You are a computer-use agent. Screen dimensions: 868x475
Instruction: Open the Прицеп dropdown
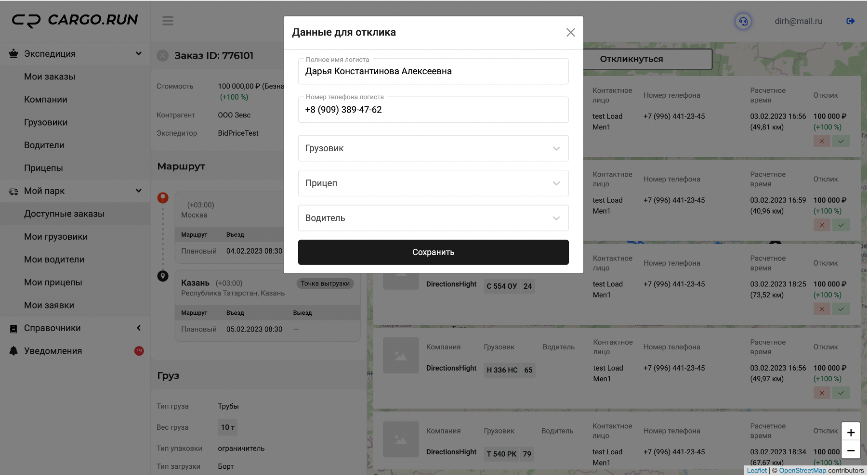[x=433, y=183]
